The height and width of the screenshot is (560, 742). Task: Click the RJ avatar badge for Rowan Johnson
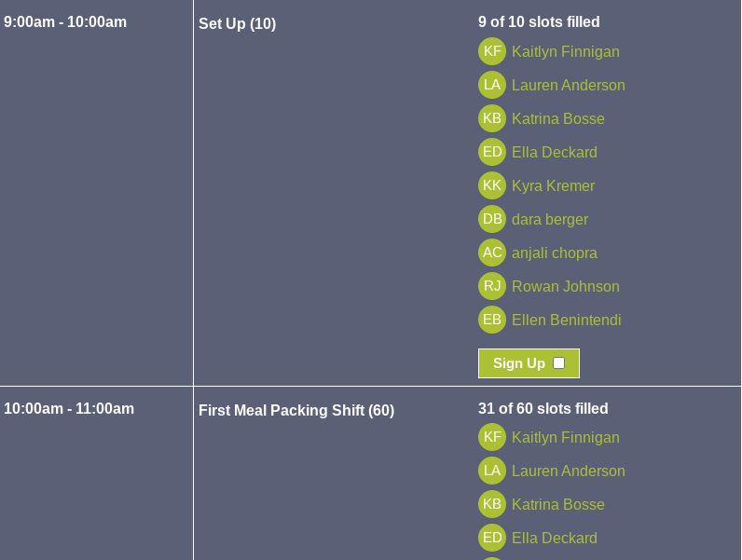tap(492, 286)
